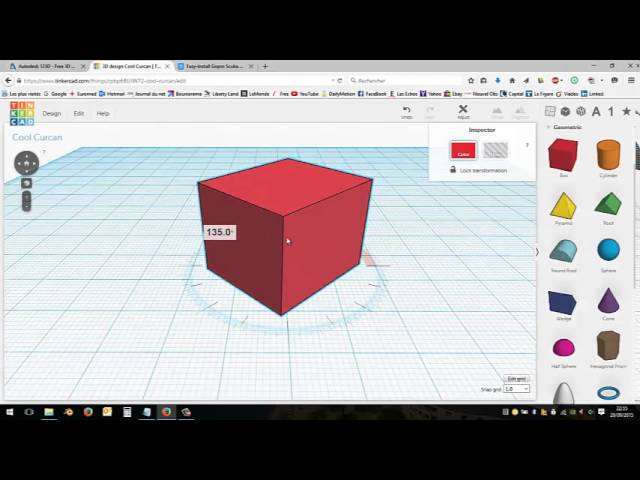640x480 pixels.
Task: Open the Hotmail bookmark
Action: tap(112, 94)
